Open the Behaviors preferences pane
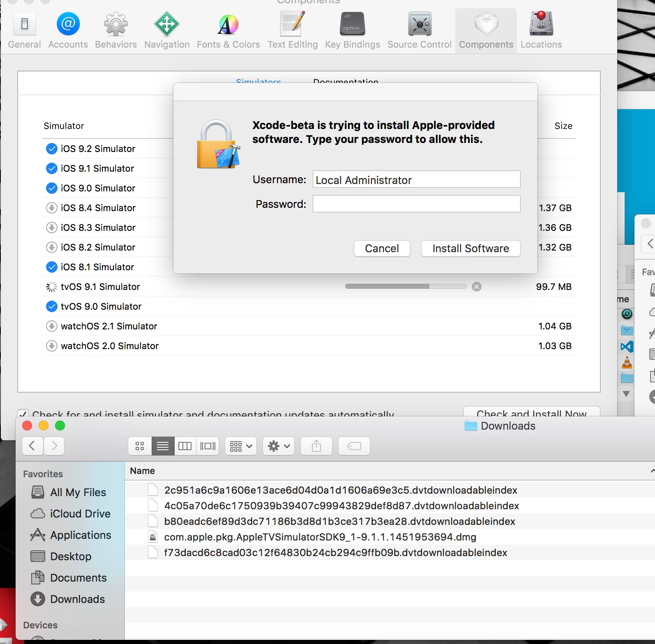The height and width of the screenshot is (644, 655). (x=116, y=30)
